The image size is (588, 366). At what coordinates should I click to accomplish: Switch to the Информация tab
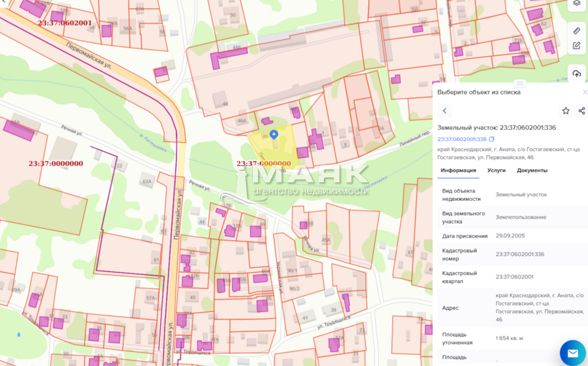point(459,170)
